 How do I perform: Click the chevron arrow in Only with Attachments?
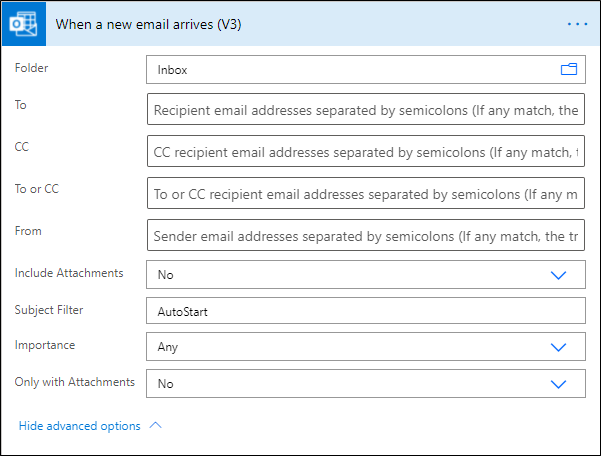(x=559, y=383)
